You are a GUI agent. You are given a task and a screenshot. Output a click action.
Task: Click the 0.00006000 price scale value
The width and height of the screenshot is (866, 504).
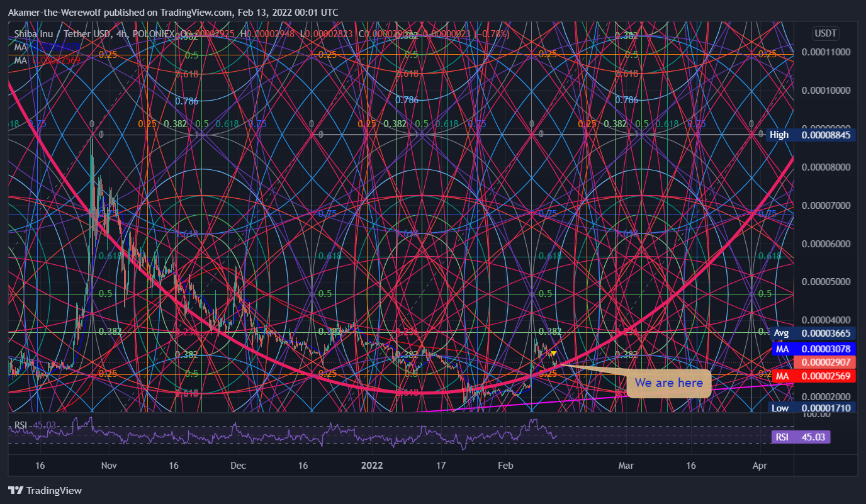point(826,244)
